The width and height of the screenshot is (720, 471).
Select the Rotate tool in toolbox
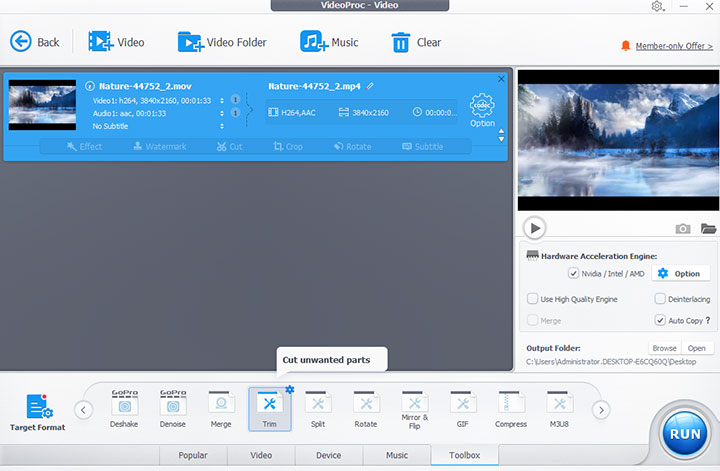(366, 409)
